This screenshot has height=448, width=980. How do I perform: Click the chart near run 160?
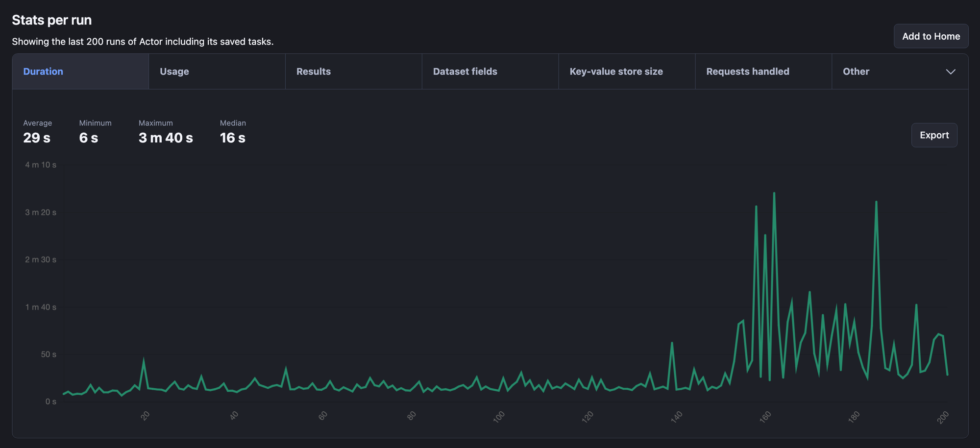[x=766, y=294]
